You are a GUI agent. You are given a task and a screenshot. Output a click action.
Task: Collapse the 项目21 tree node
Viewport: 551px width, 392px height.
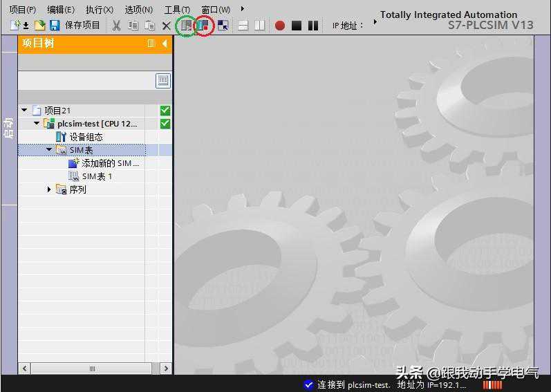pos(25,111)
